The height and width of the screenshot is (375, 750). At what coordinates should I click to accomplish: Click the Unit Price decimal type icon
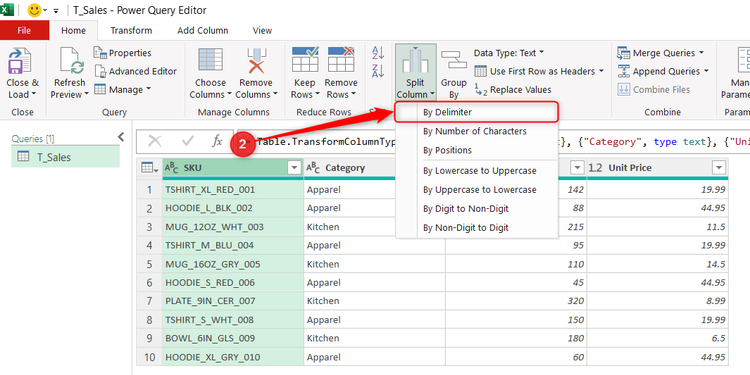pos(596,168)
